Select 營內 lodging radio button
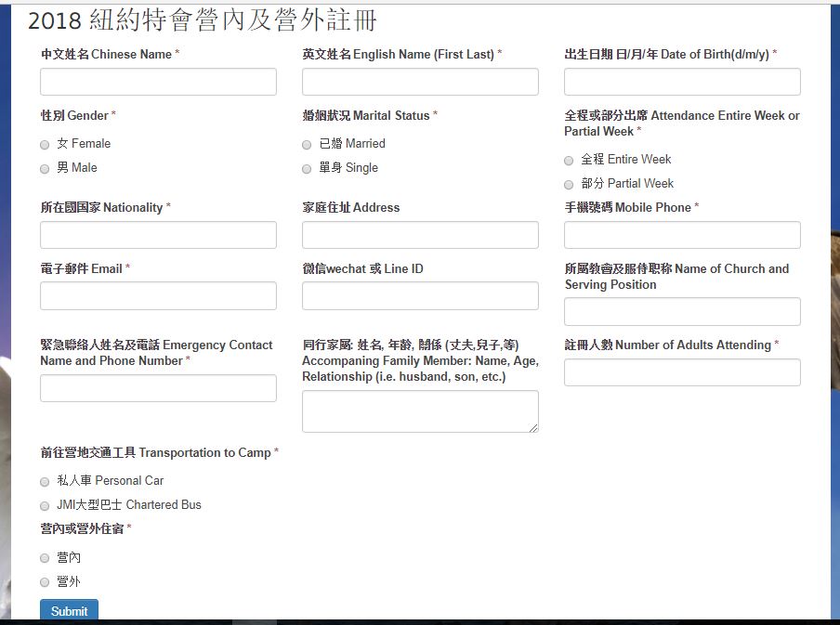The width and height of the screenshot is (840, 625). [45, 558]
